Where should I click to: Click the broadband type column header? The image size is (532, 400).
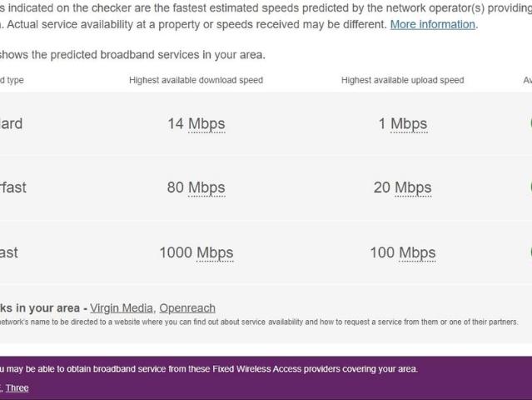click(12, 80)
